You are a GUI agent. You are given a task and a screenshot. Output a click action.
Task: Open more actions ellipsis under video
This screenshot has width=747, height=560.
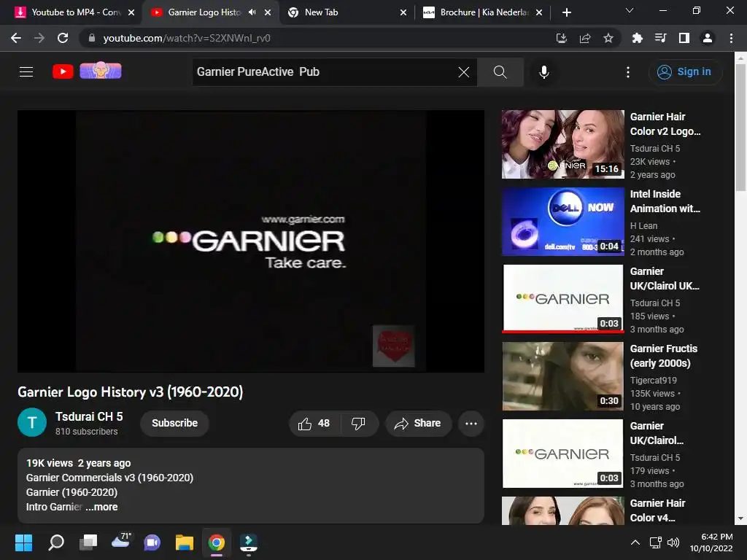471,424
